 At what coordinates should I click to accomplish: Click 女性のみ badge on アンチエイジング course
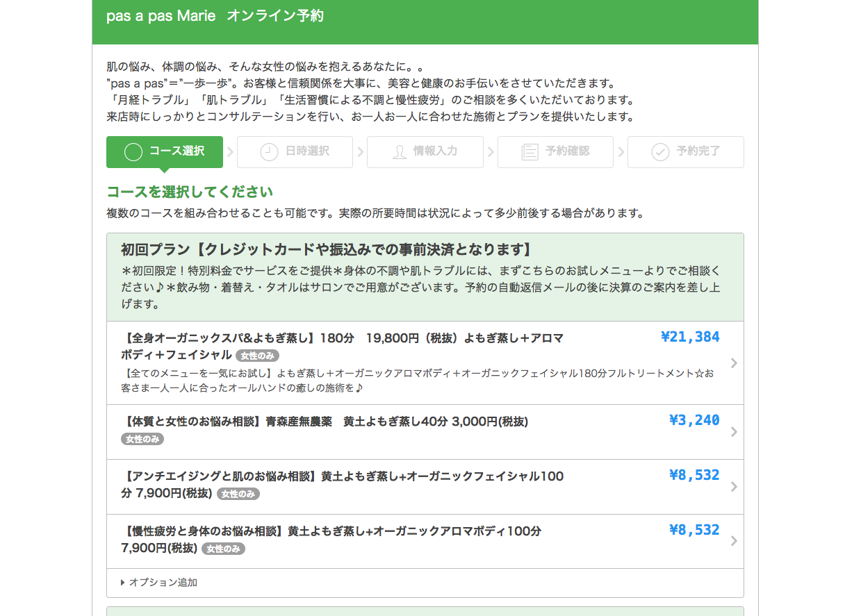point(238,494)
